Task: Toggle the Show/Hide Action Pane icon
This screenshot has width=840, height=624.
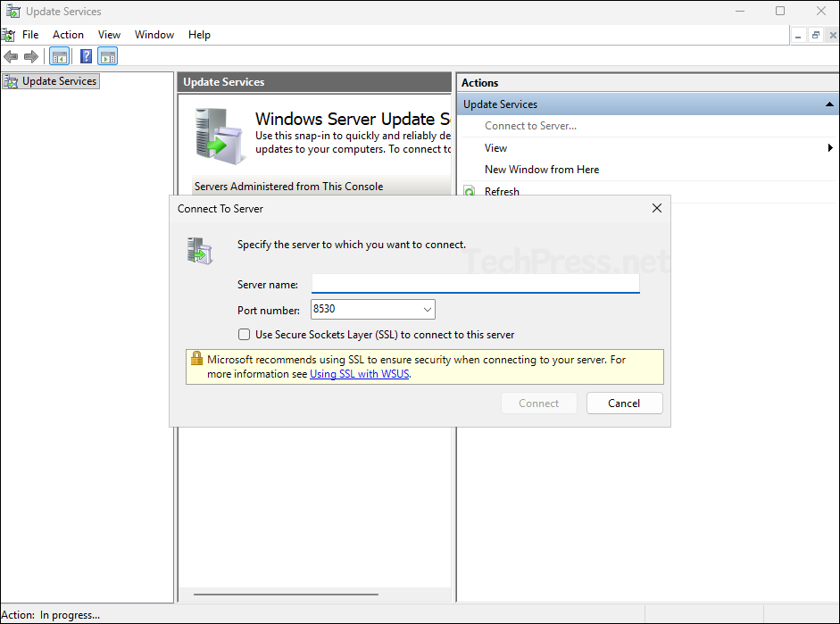Action: point(108,57)
